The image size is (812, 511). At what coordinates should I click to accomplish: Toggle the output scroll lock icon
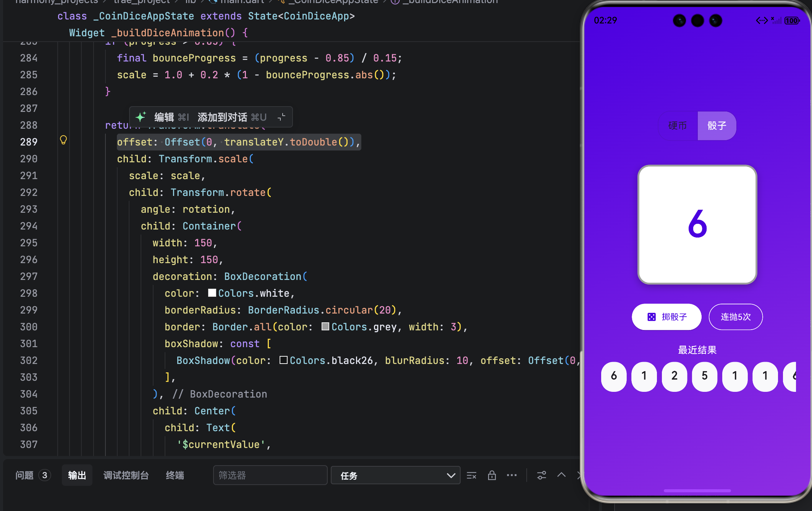(492, 475)
